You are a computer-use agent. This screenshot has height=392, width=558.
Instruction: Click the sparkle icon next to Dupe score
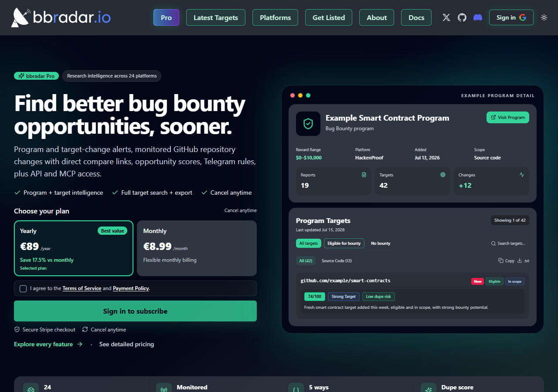[429, 389]
